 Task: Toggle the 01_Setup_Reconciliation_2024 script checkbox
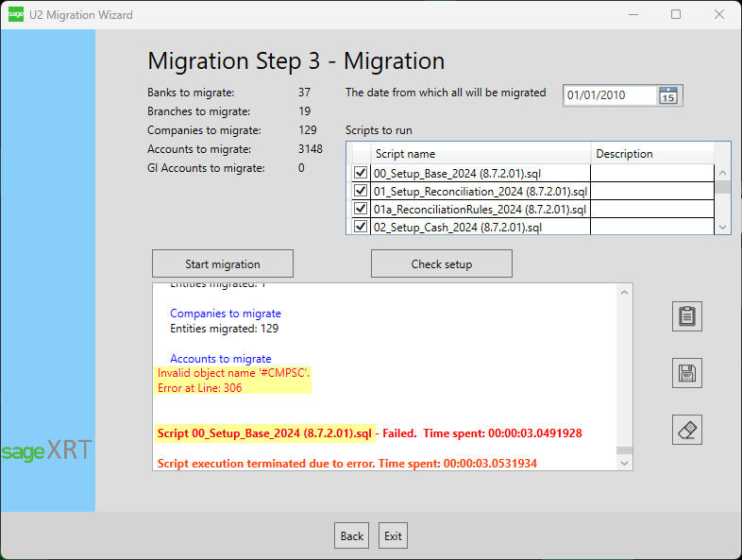point(360,191)
